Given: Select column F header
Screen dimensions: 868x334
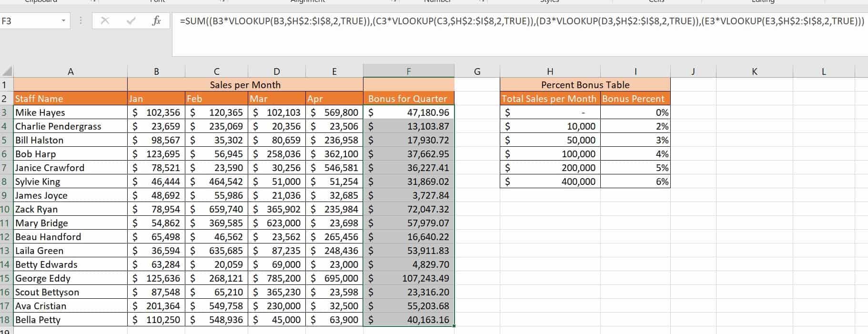Looking at the screenshot, I should coord(408,71).
